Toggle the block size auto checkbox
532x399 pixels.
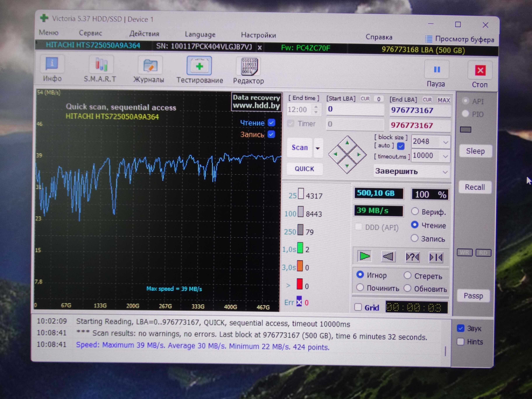tap(401, 146)
